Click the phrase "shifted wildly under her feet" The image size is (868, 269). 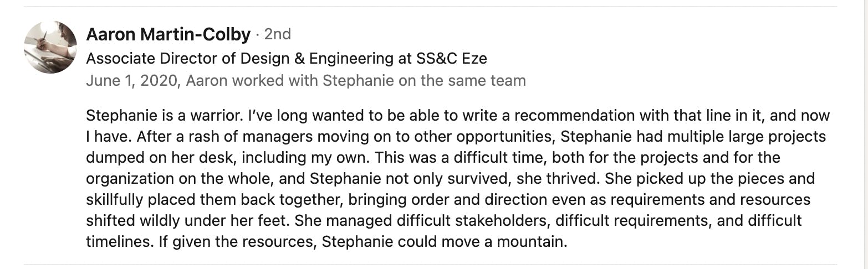pos(186,221)
